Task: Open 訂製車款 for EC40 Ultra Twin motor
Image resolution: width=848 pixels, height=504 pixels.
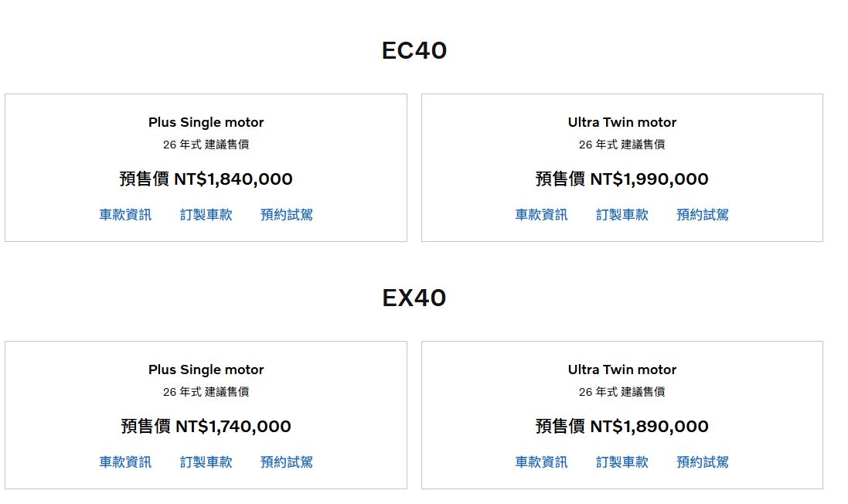Action: pyautogui.click(x=622, y=215)
